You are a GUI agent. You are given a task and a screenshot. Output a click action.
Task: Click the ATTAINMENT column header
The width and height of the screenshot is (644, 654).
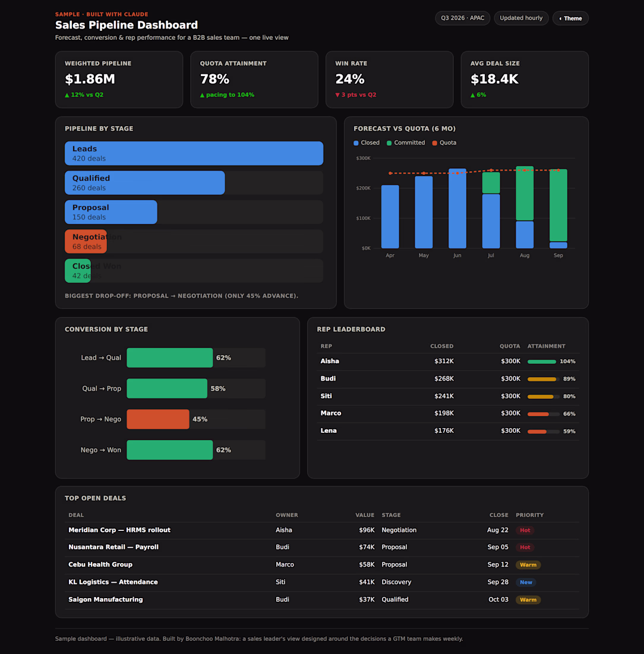pos(547,346)
